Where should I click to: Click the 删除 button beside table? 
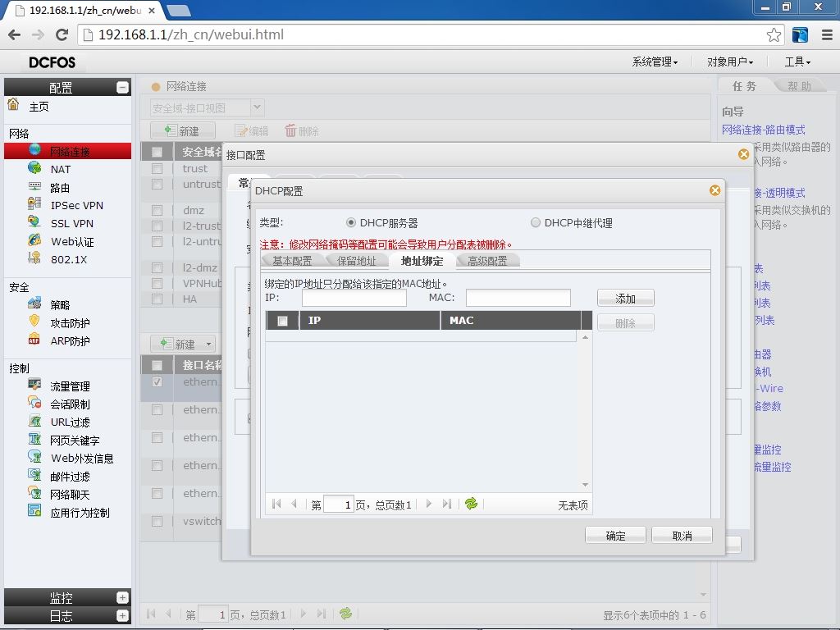coord(625,323)
